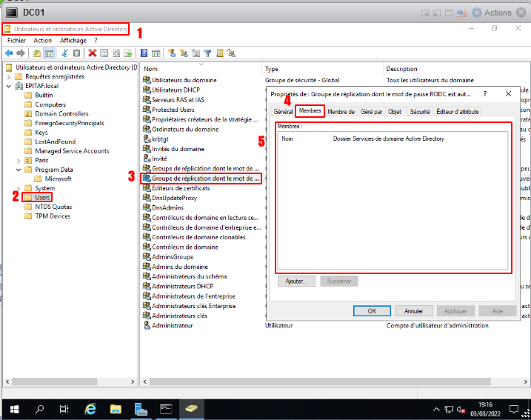Select the Domain Controllers folder
The image size is (531, 420).
[61, 113]
